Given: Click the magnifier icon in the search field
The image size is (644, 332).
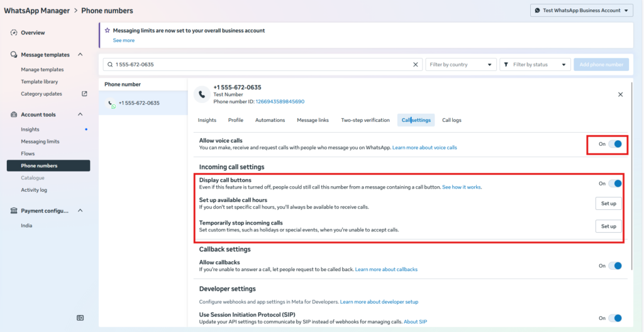Looking at the screenshot, I should pos(110,65).
